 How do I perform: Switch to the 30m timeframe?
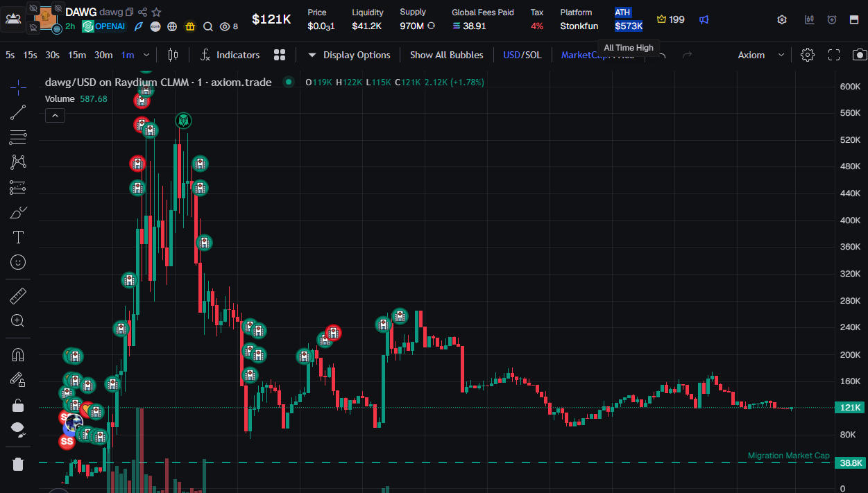pos(103,55)
